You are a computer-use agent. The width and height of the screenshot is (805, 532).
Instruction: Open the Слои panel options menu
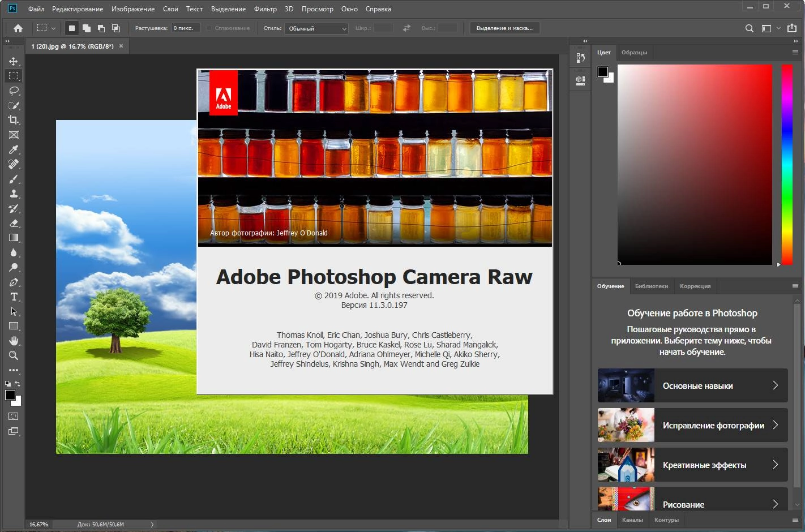click(795, 519)
